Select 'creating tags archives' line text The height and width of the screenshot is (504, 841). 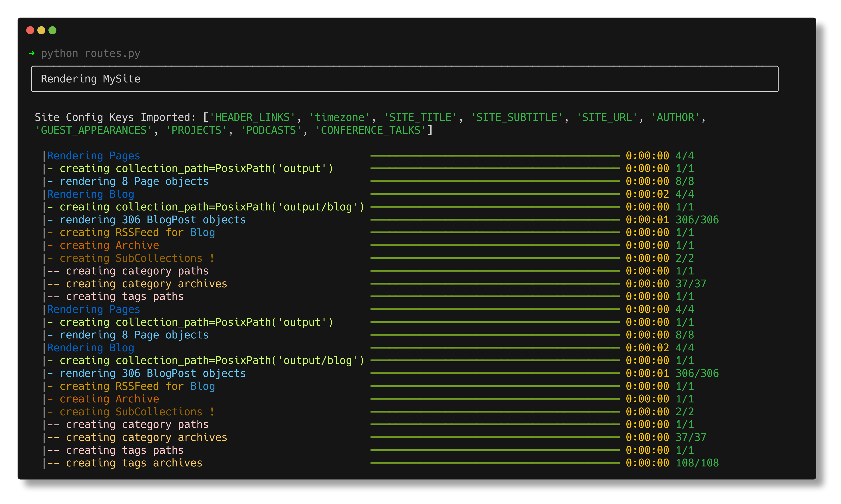pos(134,463)
